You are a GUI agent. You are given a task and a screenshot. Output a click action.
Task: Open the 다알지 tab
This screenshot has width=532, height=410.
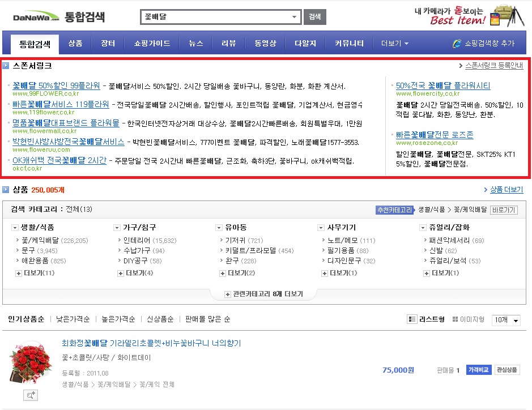click(305, 44)
